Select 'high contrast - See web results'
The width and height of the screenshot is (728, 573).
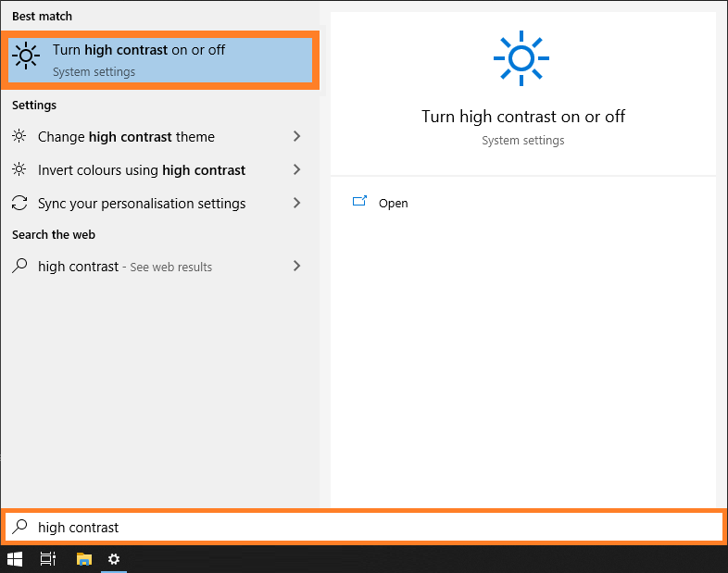[x=157, y=267]
